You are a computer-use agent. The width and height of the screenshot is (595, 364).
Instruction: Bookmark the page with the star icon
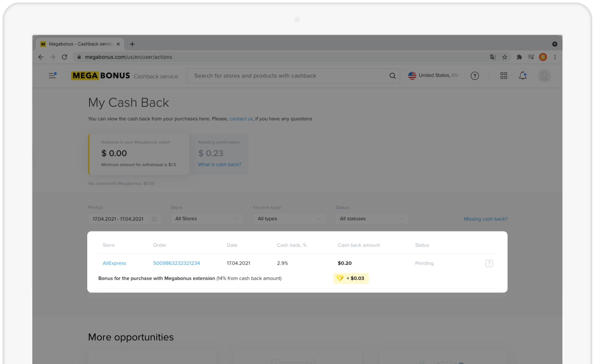505,57
